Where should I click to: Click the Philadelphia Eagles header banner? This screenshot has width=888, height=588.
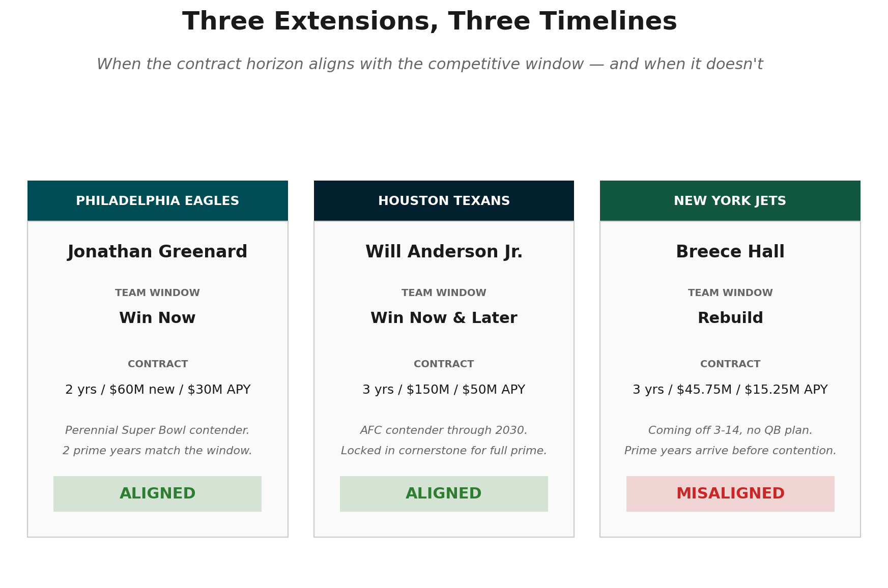point(158,201)
